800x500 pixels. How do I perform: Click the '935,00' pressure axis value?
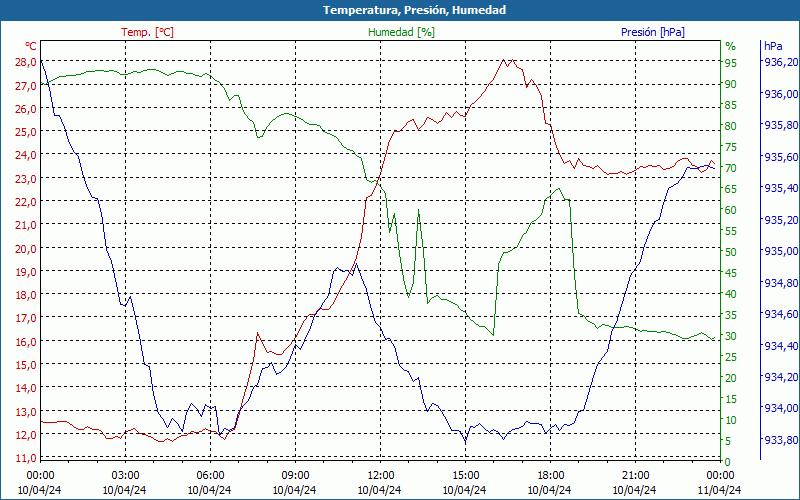coord(780,251)
